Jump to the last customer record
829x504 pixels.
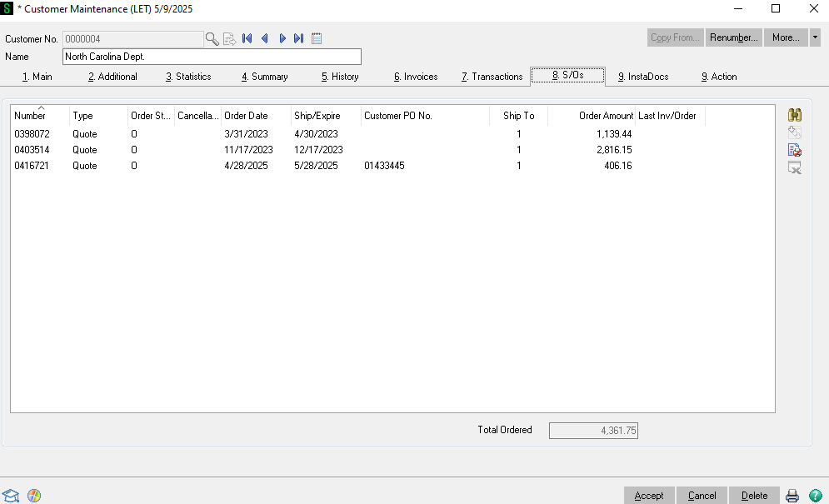[299, 38]
